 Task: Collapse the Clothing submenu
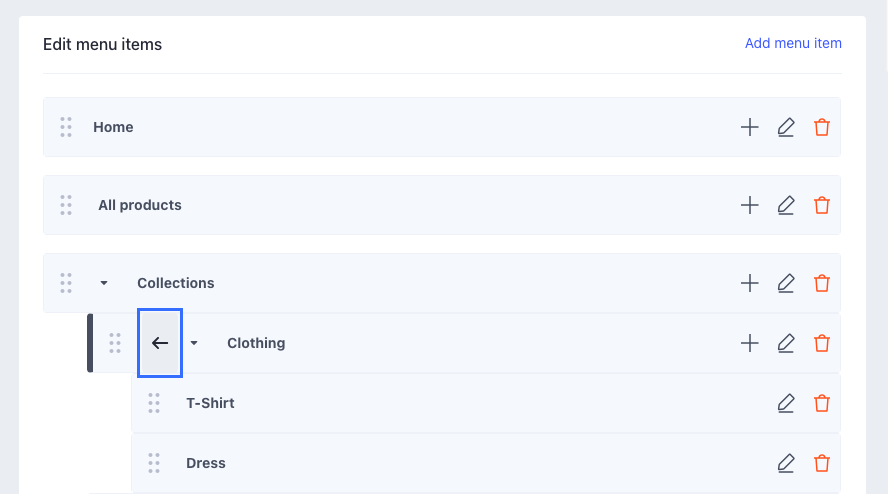tap(194, 343)
